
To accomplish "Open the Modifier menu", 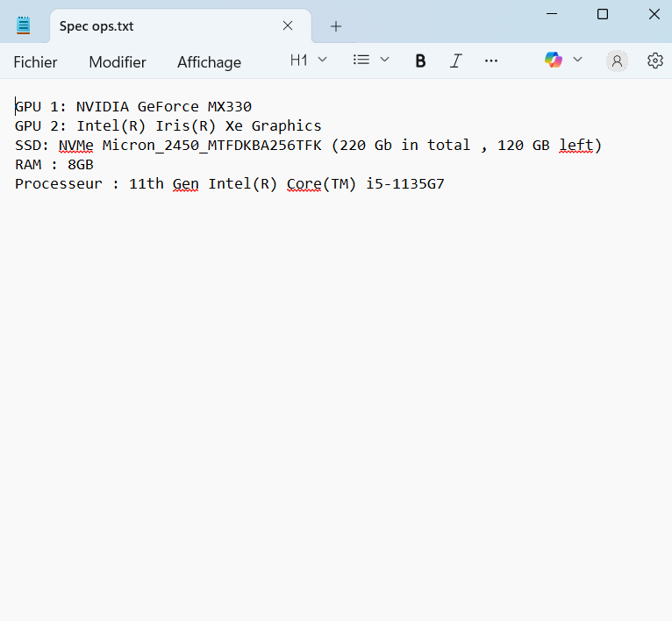I will pyautogui.click(x=118, y=62).
